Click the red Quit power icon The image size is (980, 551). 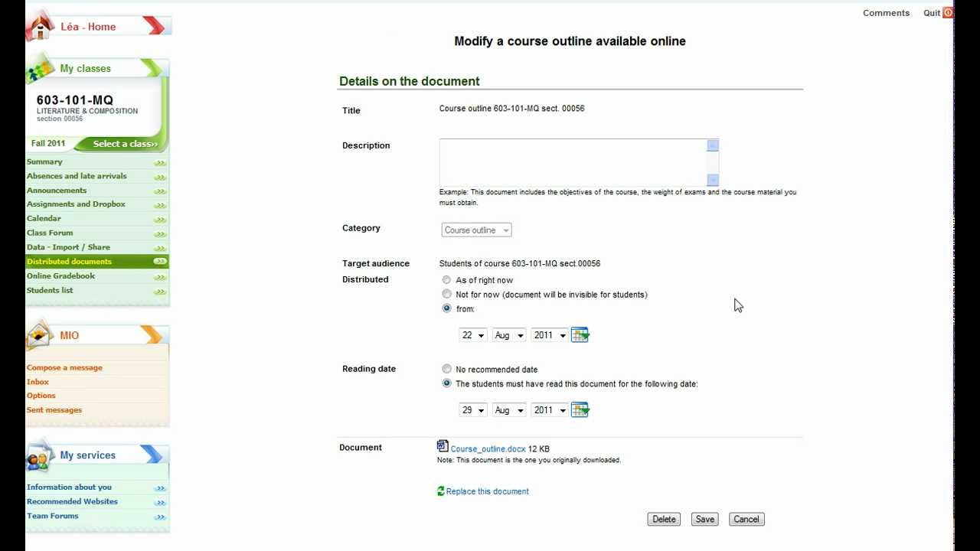(948, 12)
